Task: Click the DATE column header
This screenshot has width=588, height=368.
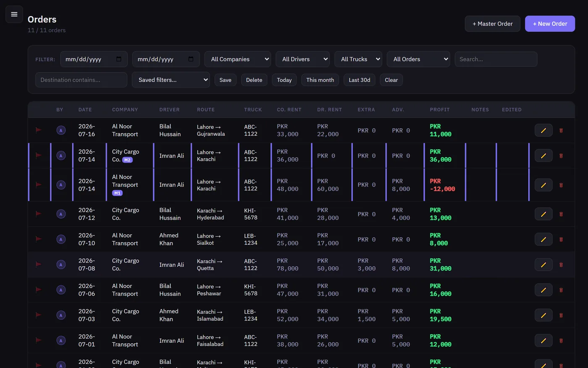Action: coord(85,110)
